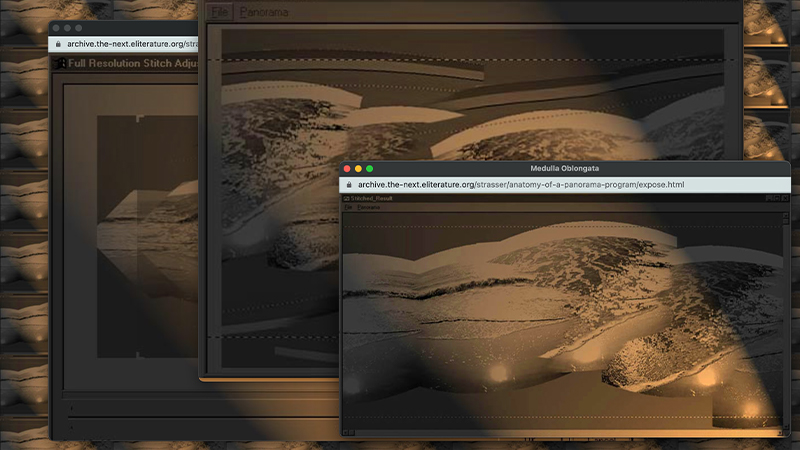
Task: Click the padlock icon in back-left browser window
Action: pos(58,44)
